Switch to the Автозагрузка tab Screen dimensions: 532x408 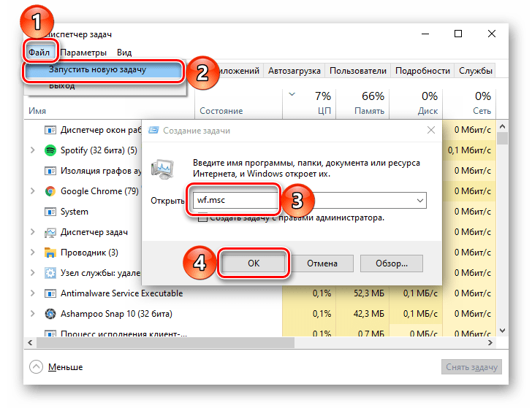[294, 71]
